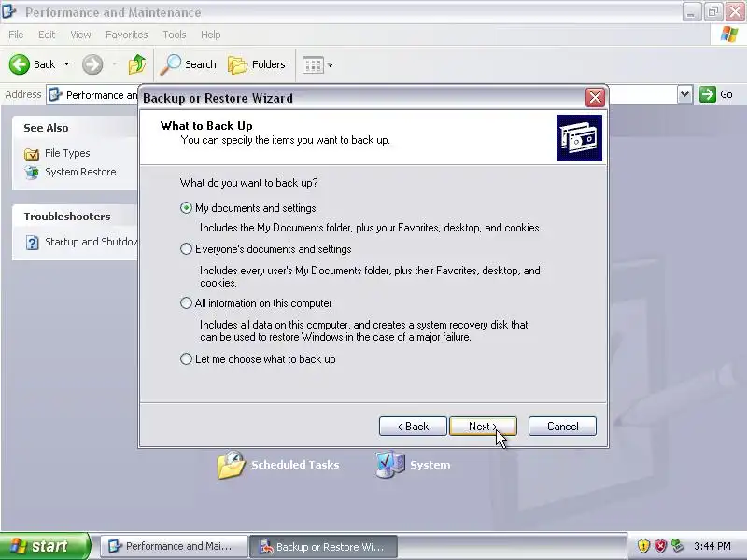Open the Help menu
This screenshot has width=747, height=560.
pyautogui.click(x=211, y=35)
